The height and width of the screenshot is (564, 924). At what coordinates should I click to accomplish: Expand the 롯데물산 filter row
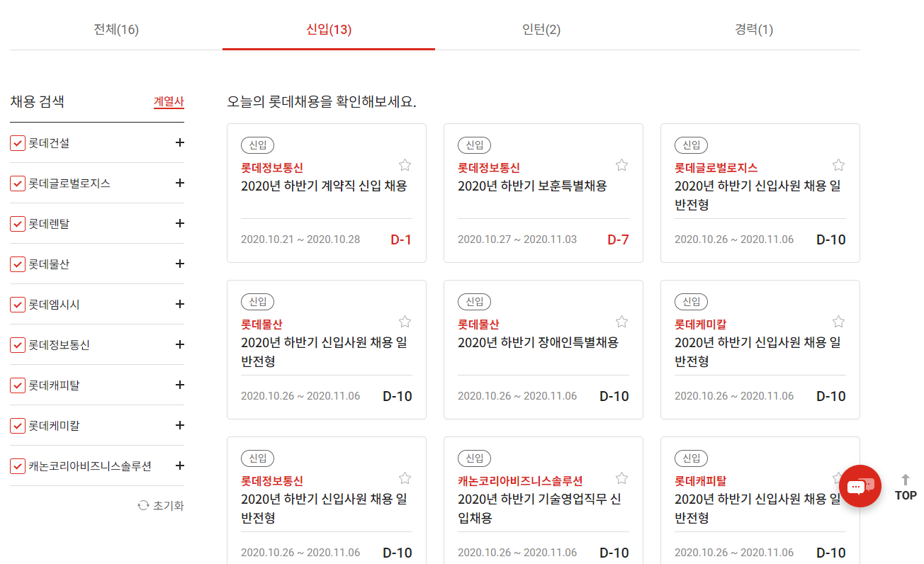coord(179,264)
